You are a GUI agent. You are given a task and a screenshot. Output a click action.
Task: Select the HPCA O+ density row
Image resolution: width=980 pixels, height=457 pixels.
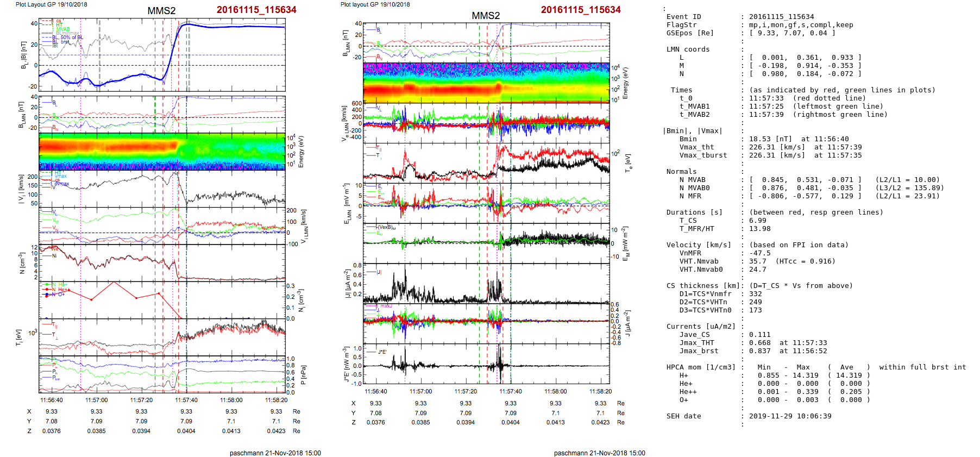775,400
